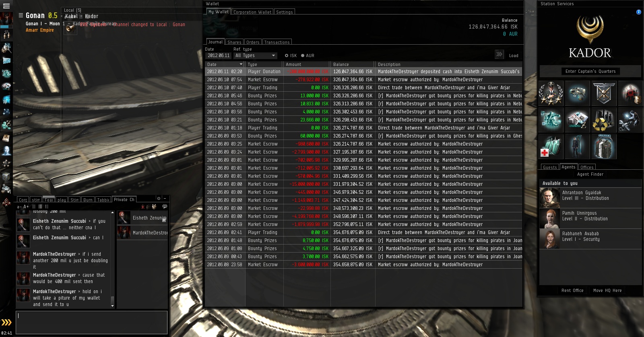Switch to the Transactions tab in Wallet
This screenshot has height=337, width=644.
(x=277, y=42)
